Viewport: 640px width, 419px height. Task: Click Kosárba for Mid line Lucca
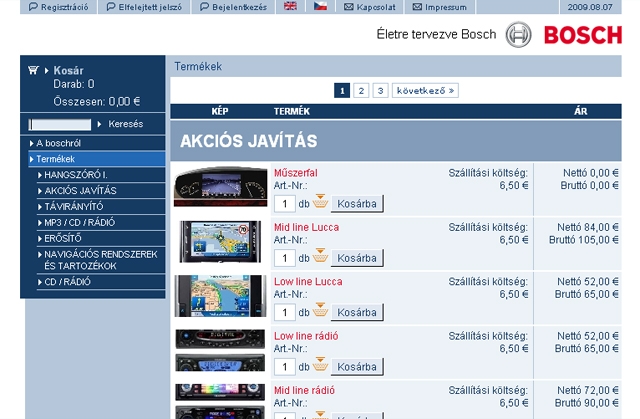tap(357, 258)
